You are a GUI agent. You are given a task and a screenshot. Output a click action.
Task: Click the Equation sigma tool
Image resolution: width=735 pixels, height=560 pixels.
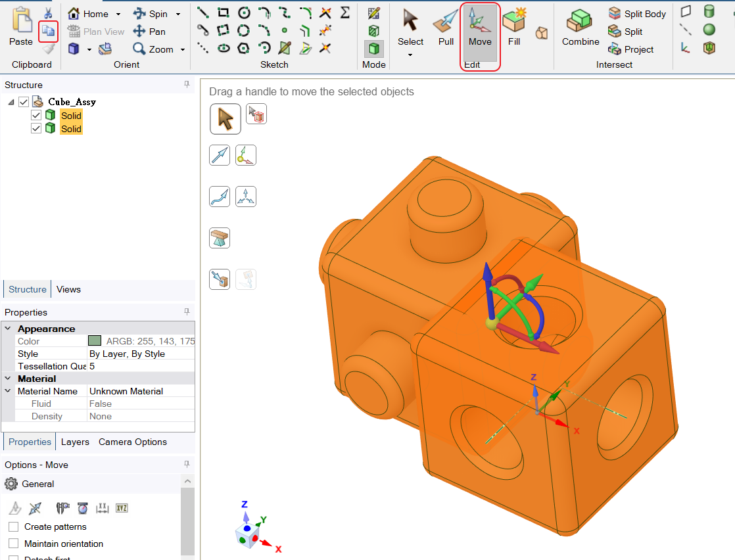[x=345, y=12]
